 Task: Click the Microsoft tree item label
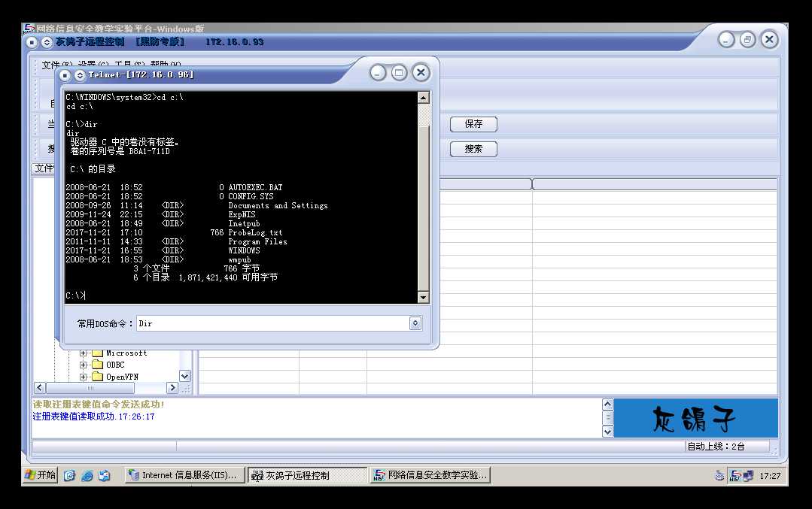(126, 353)
